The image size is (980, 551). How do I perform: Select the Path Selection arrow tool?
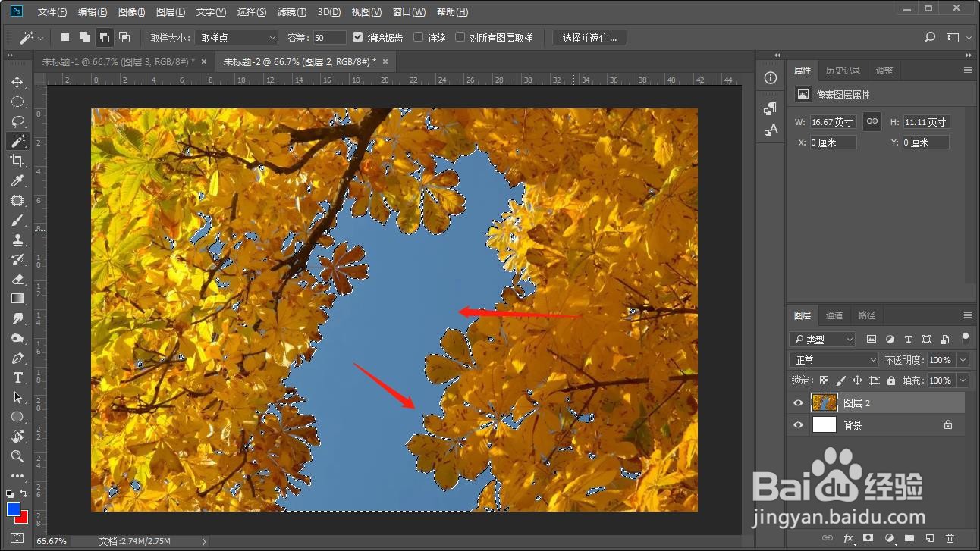17,397
